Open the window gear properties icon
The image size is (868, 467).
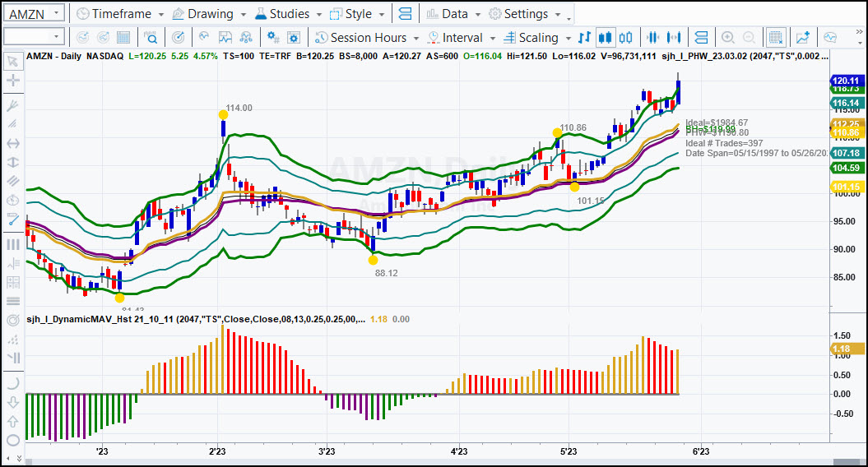[294, 38]
